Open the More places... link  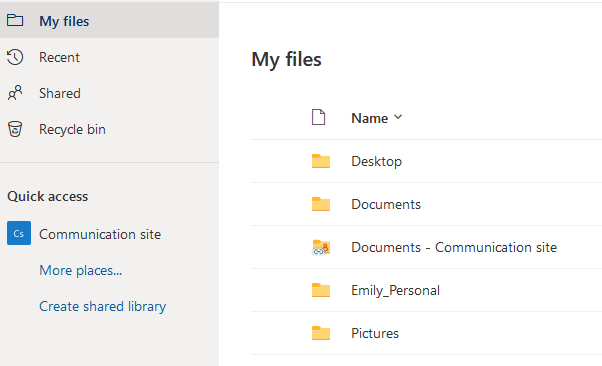tap(81, 270)
